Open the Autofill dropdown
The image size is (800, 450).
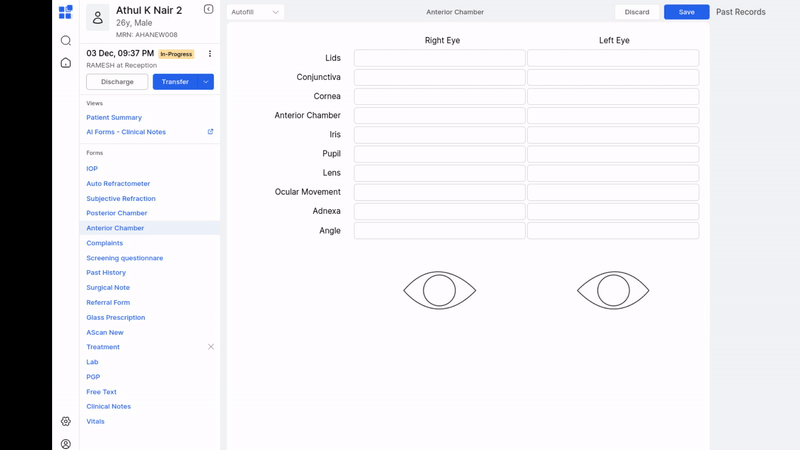(255, 12)
